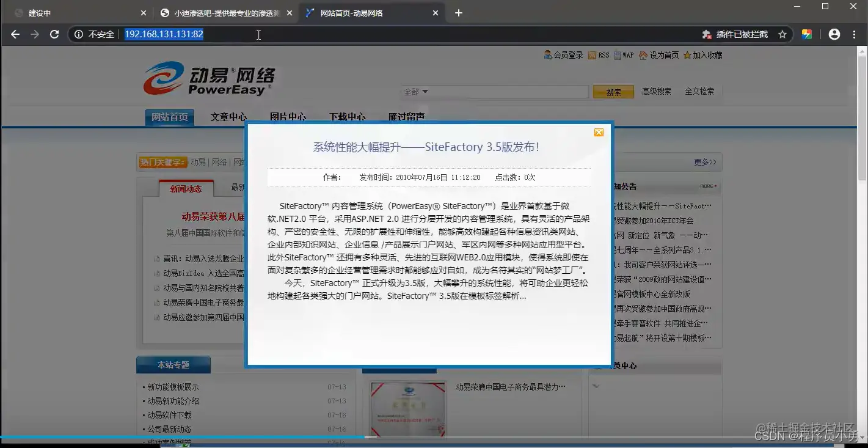
Task: Open news item 动易应邀参加第四届中国
Action: 203,317
